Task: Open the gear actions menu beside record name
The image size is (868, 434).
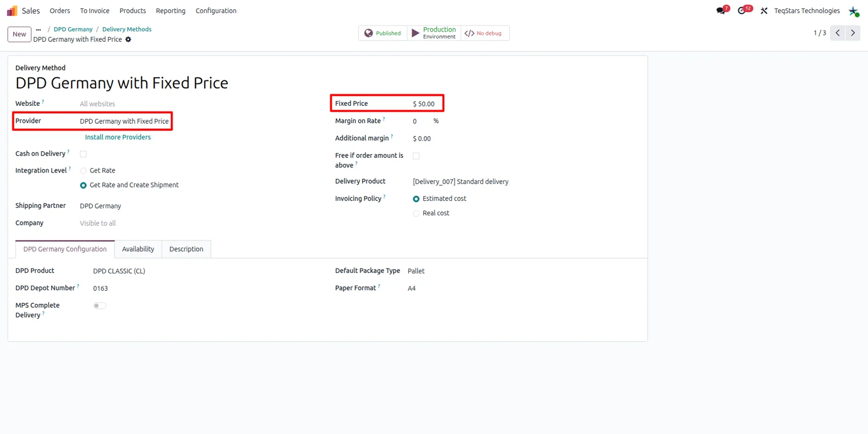Action: pyautogui.click(x=129, y=40)
